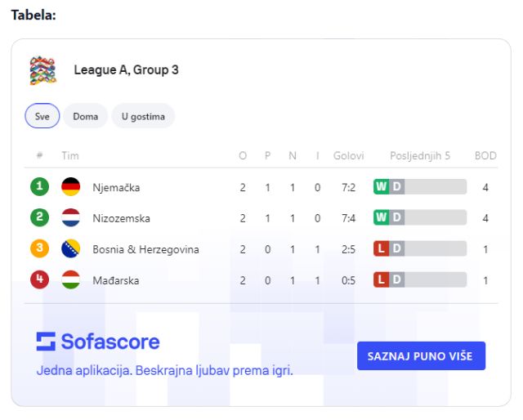Viewport: 523px width, 420px height.
Task: Open the Nizozemska team name
Action: click(121, 218)
